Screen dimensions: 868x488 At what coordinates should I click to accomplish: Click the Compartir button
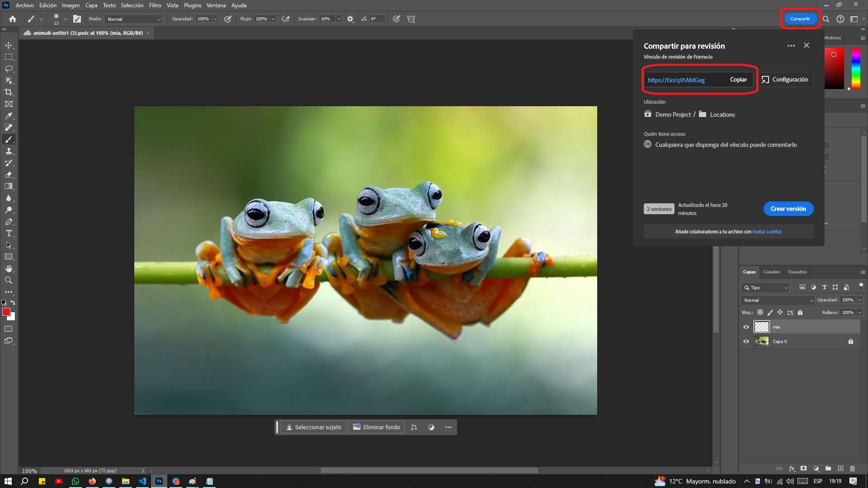pyautogui.click(x=800, y=19)
